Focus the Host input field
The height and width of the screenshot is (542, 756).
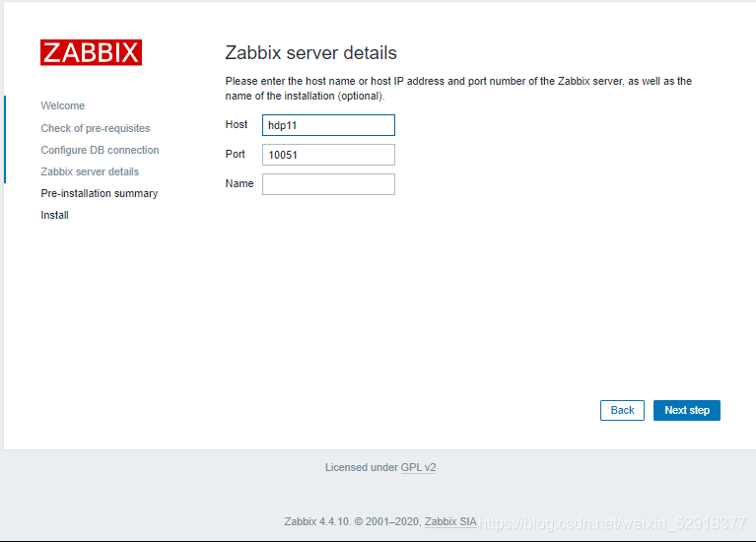click(328, 125)
